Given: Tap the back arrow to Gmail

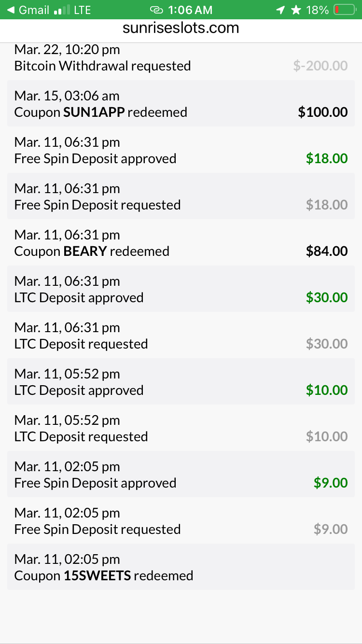Looking at the screenshot, I should [11, 10].
